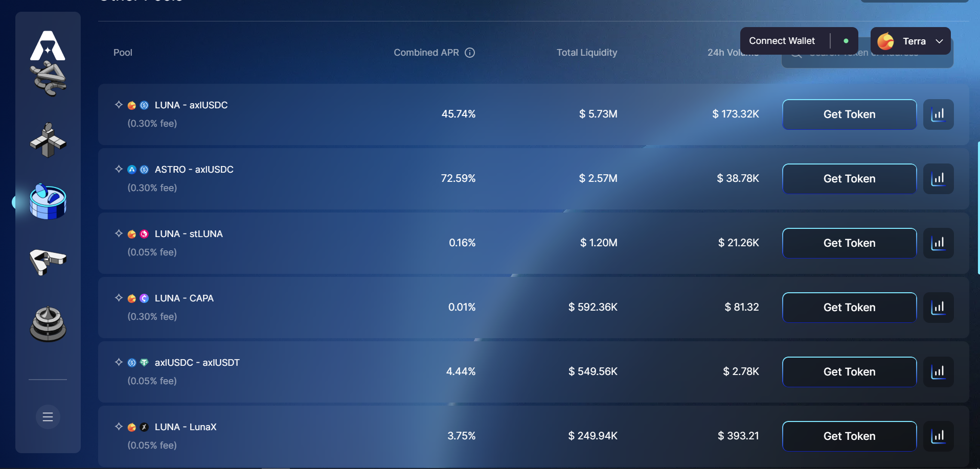980x469 pixels.
Task: Favorite the LUNA - LunaX pool star
Action: click(x=119, y=427)
